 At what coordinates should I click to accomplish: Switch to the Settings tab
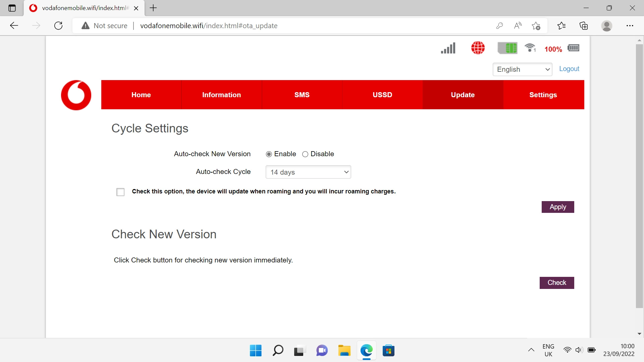click(x=543, y=95)
